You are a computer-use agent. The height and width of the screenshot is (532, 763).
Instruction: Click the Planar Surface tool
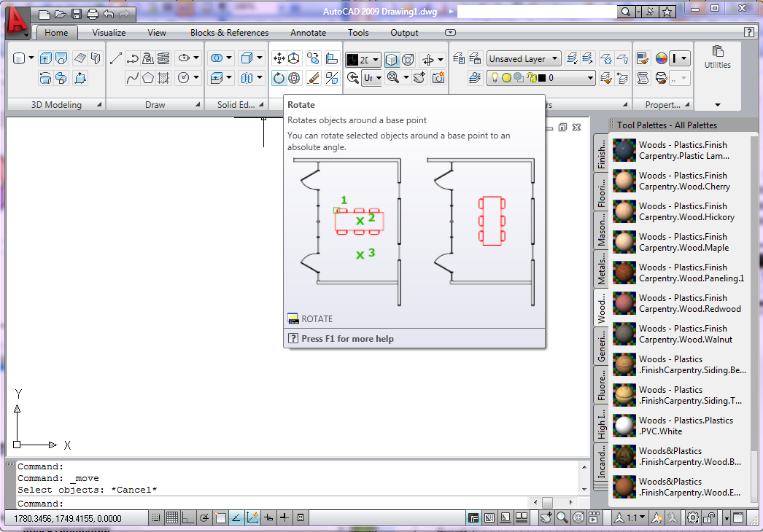[80, 58]
